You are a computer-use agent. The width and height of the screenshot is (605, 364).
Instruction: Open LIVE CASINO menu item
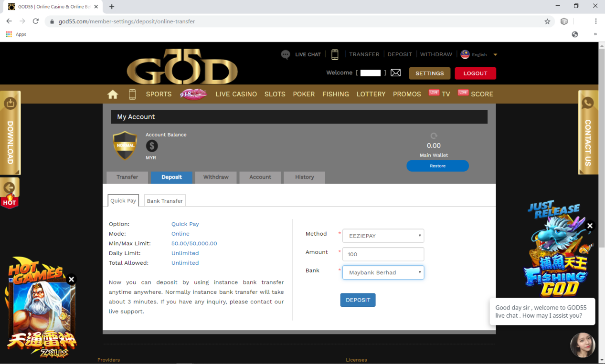pyautogui.click(x=236, y=94)
